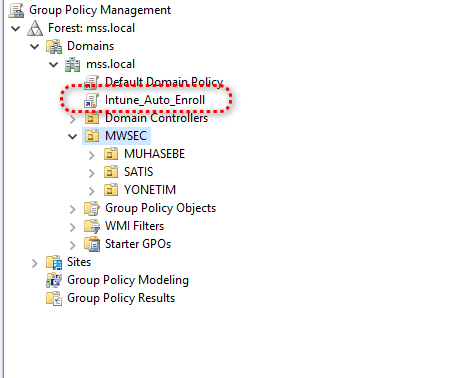Select the Group Policy Modeling label
Image resolution: width=456 pixels, height=378 pixels.
coord(128,280)
